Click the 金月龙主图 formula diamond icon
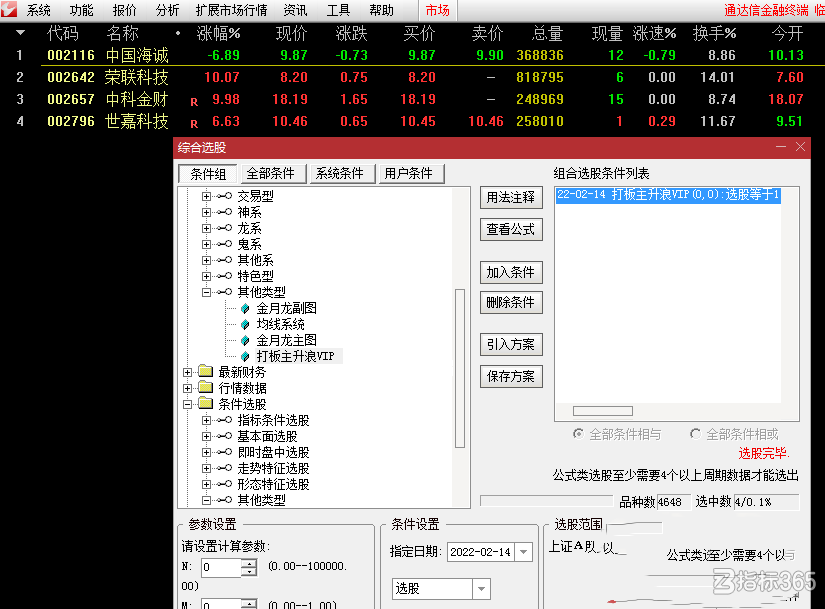Viewport: 825px width, 609px height. click(245, 341)
